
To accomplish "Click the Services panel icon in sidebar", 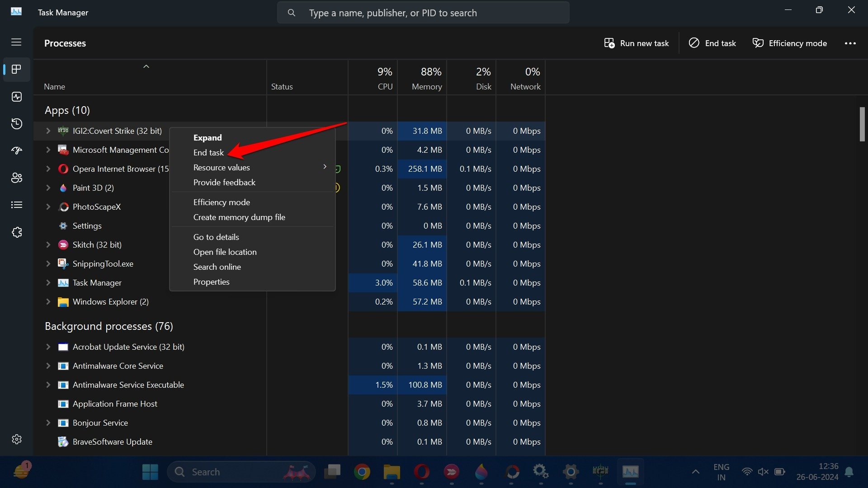I will coord(16,232).
